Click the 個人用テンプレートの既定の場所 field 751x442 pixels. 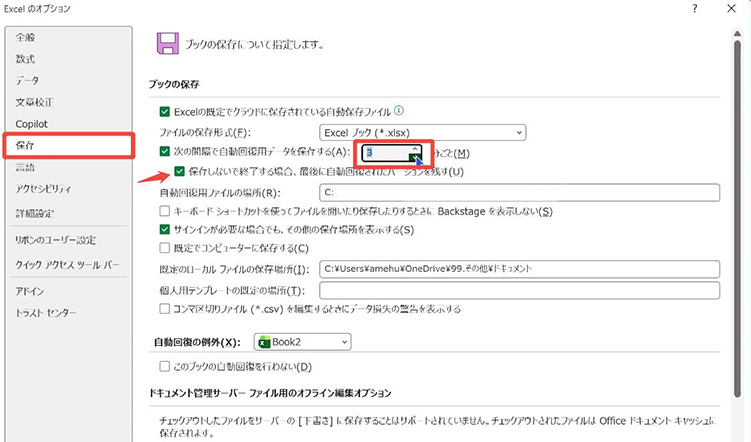[x=519, y=291]
